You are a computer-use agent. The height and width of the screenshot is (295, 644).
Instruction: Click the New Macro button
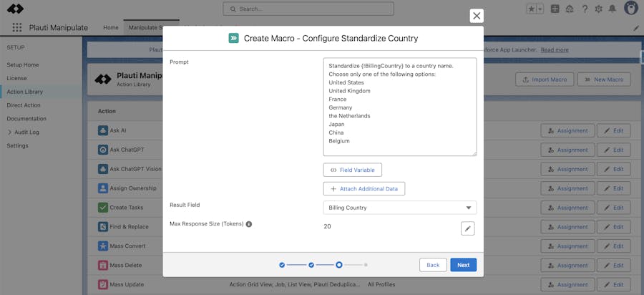click(604, 79)
